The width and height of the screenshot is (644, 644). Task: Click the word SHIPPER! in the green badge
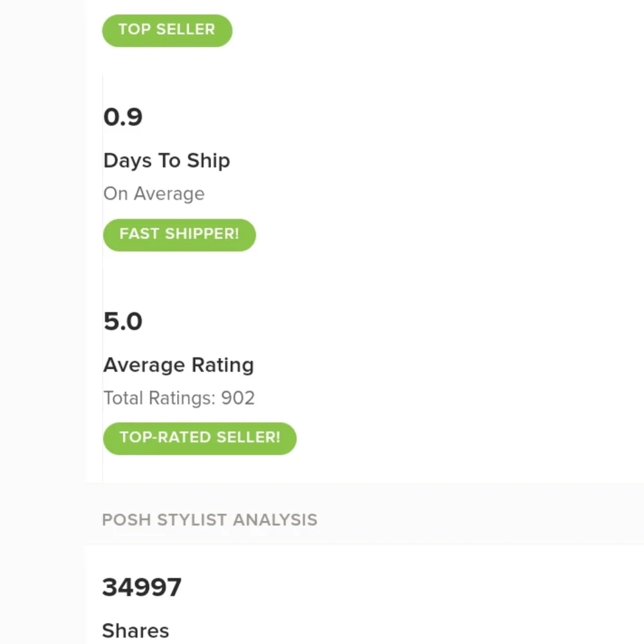202,234
